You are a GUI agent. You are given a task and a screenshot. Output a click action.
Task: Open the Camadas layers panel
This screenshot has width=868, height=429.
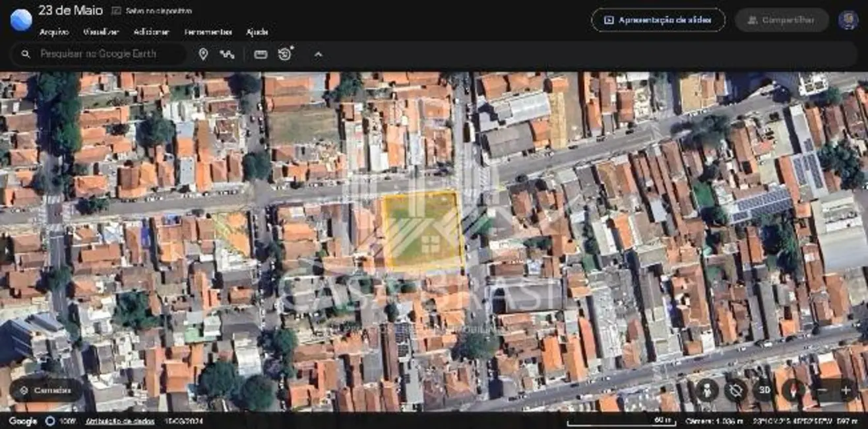[46, 390]
